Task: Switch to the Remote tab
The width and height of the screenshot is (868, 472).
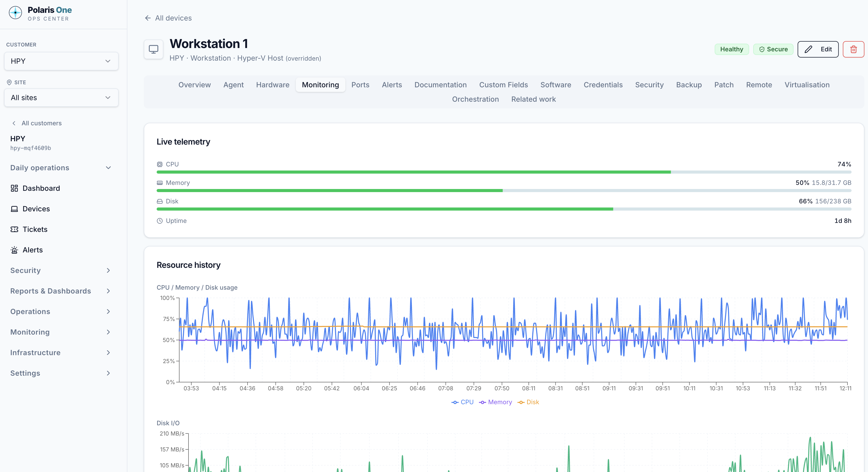Action: tap(759, 85)
